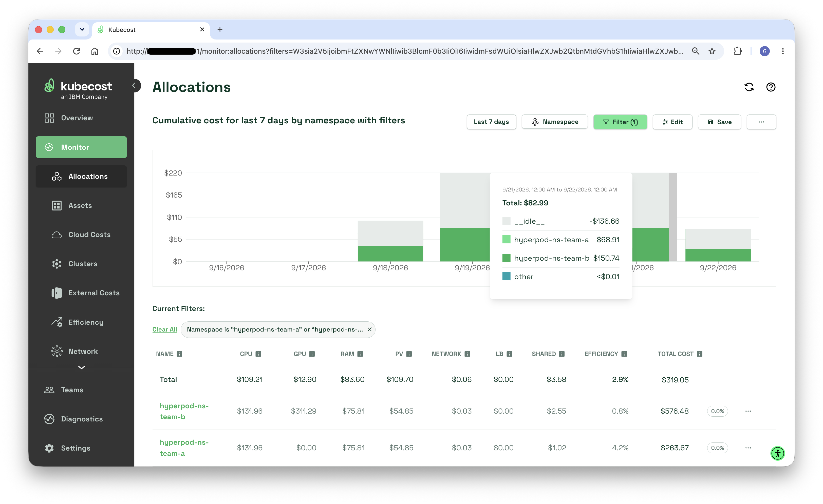Screen dimensions: 823x504
Task: Open Assets in the sidebar
Action: (81, 205)
